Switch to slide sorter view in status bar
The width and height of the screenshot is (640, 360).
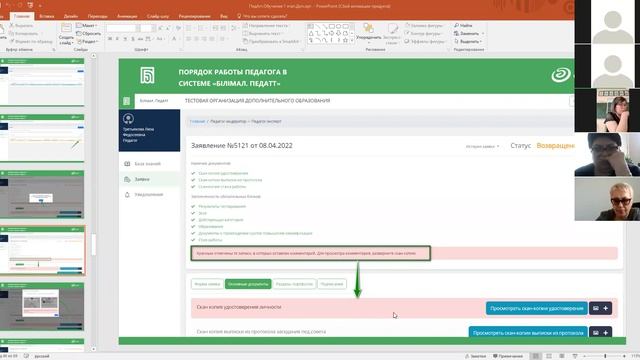[x=549, y=356]
